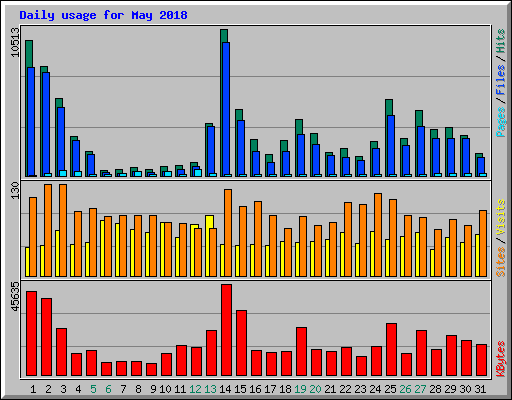The width and height of the screenshot is (512, 400).
Task: Select the blue files bar for day 25
Action: click(x=391, y=146)
